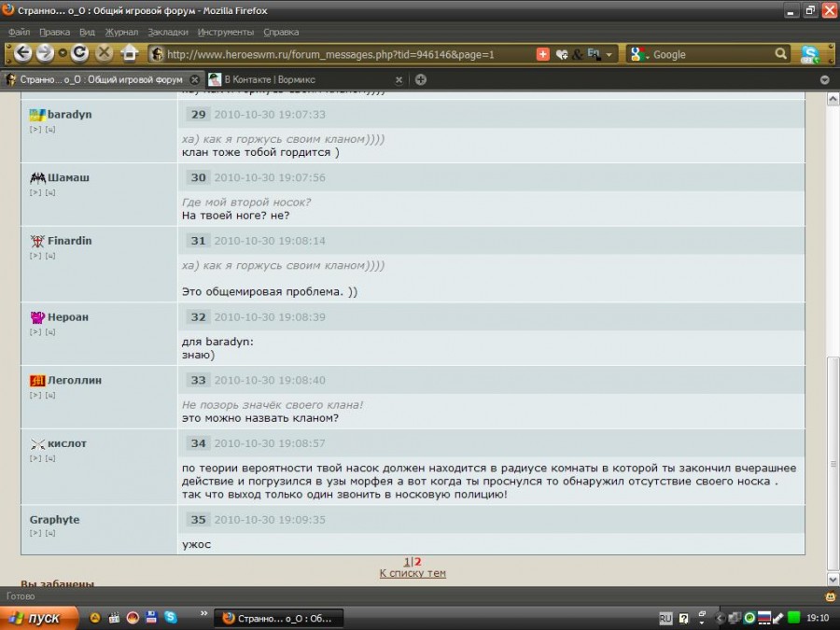Image resolution: width=840 pixels, height=630 pixels.
Task: Click the [ч] link under кислот
Action: pyautogui.click(x=50, y=458)
